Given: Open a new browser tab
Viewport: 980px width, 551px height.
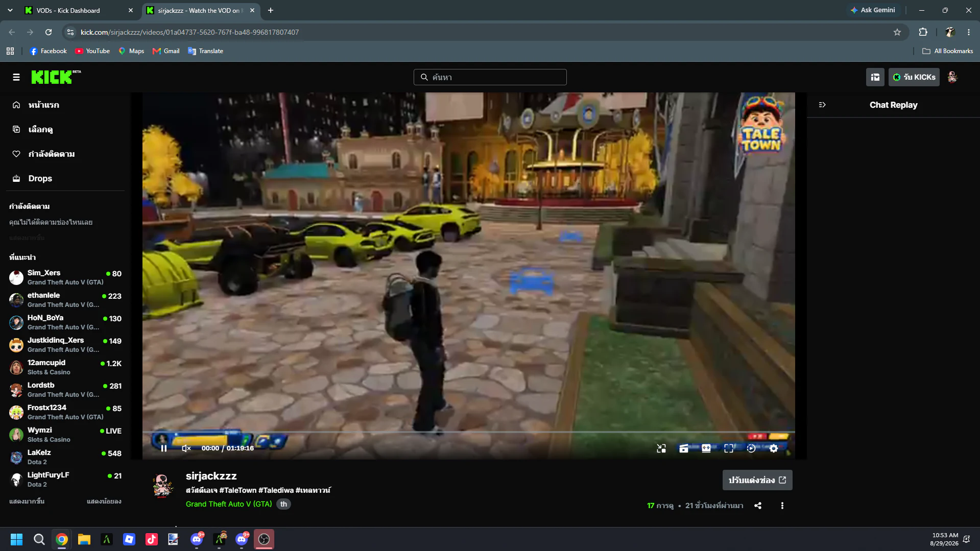Looking at the screenshot, I should pyautogui.click(x=271, y=10).
